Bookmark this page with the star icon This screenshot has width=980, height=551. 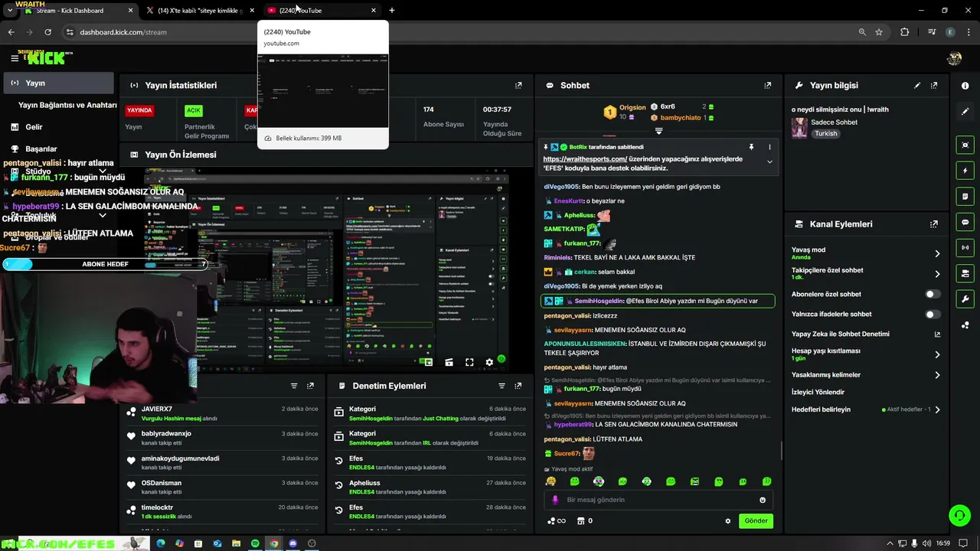(879, 32)
